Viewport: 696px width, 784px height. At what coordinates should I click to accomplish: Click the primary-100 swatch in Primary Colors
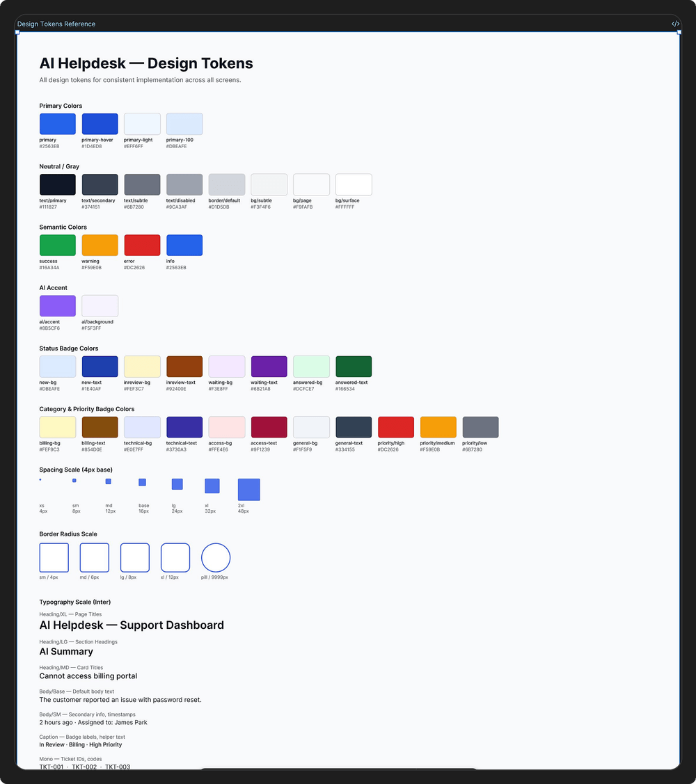pos(184,124)
